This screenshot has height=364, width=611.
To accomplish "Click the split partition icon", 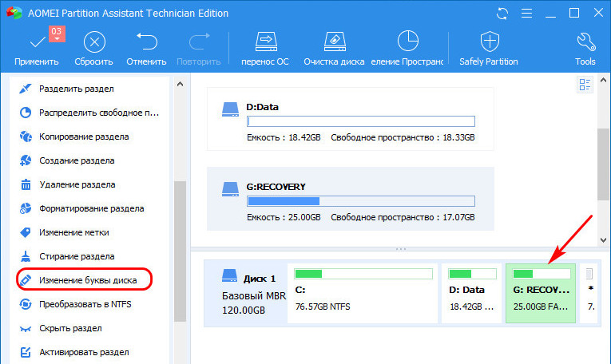I will pos(26,89).
